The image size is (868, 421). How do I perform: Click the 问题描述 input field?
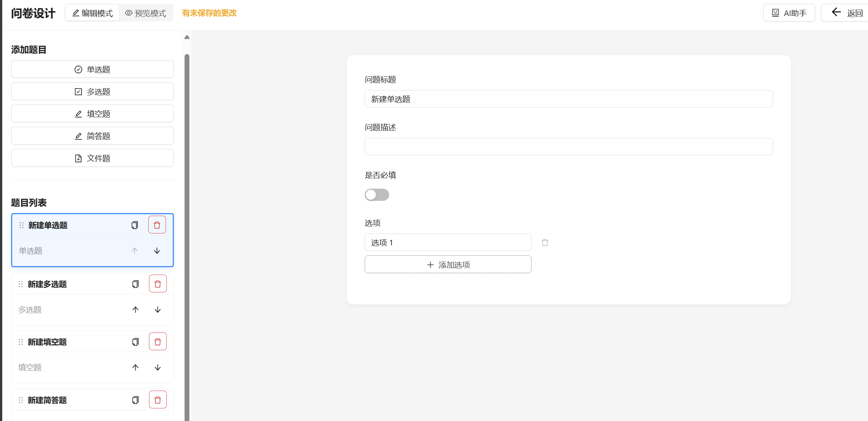coord(569,147)
